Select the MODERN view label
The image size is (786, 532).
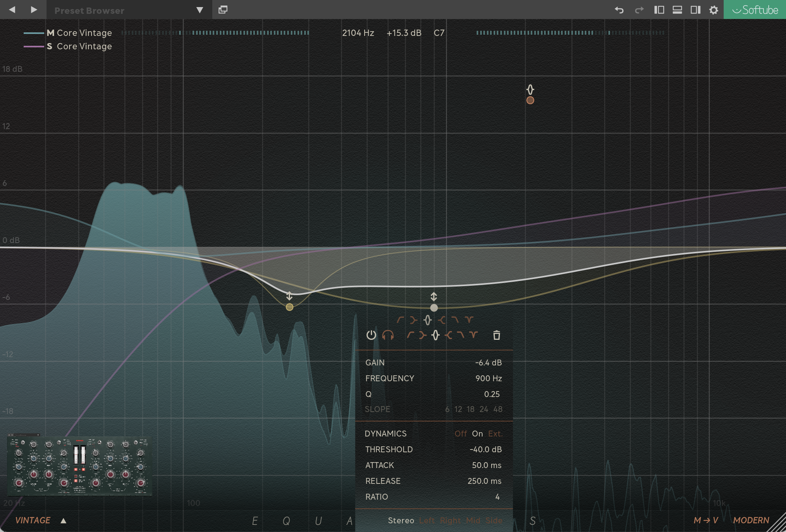pos(751,520)
